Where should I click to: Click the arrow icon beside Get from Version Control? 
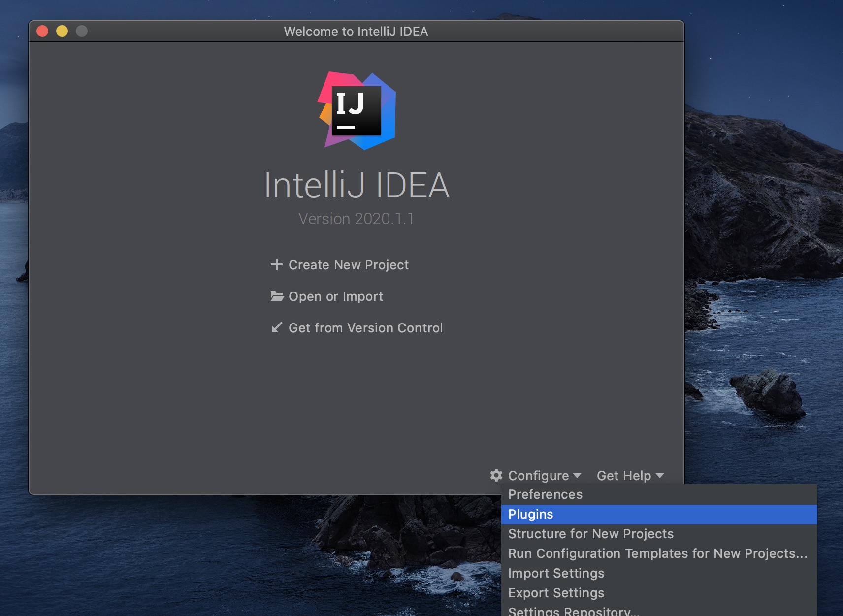[x=277, y=327]
